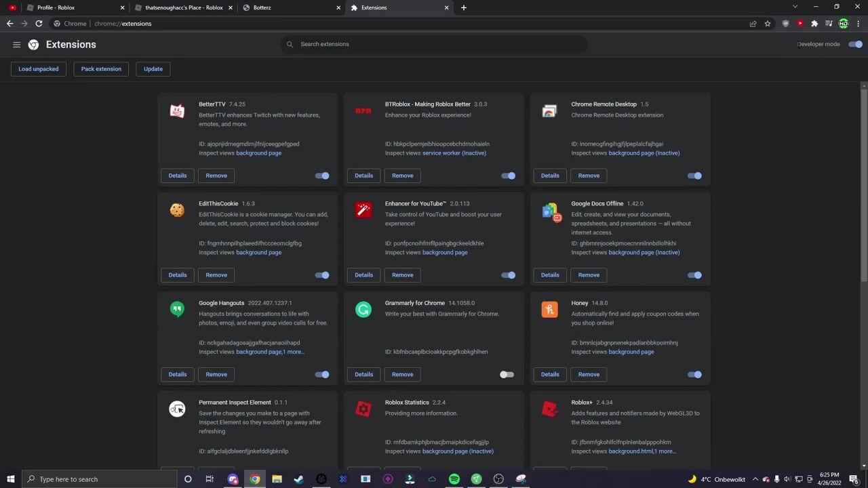The height and width of the screenshot is (488, 868).
Task: Toggle Developer mode switch
Action: point(855,44)
